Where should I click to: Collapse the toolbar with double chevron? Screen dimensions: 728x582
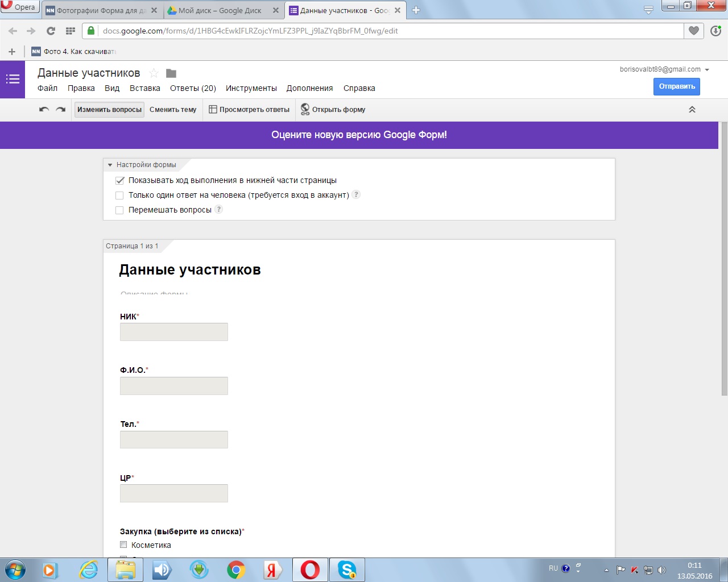tap(692, 109)
